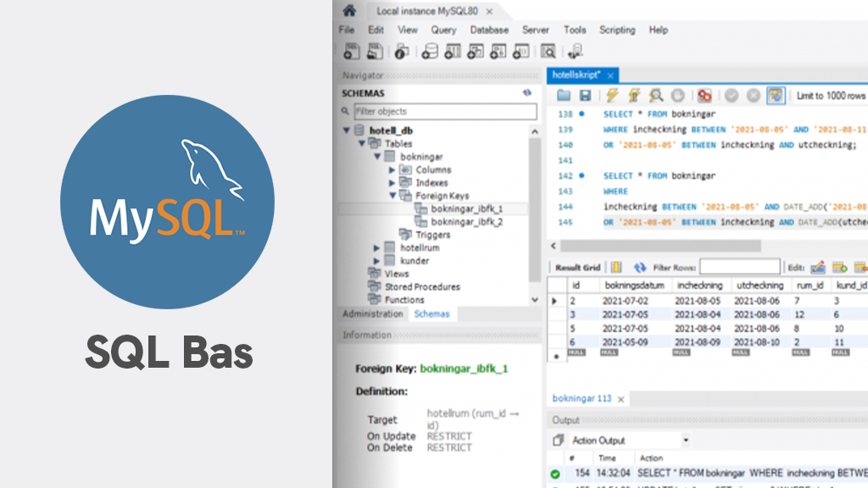Viewport: 868px width, 488px height.
Task: Collapse the Foreign Keys node
Action: pos(392,196)
